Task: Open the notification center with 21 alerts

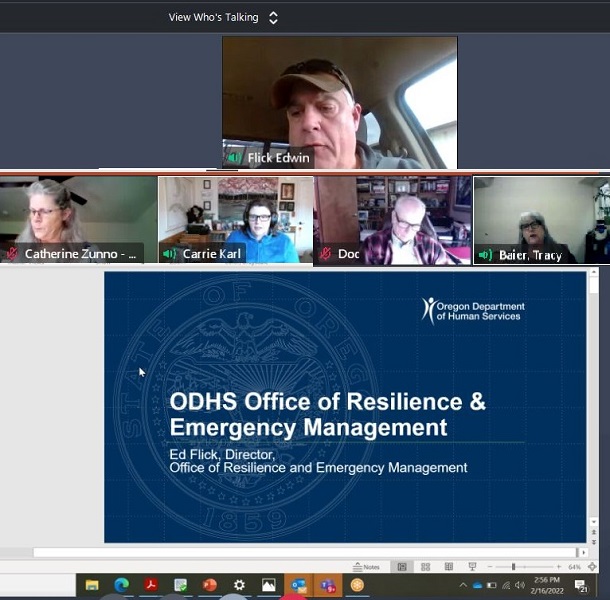Action: [x=581, y=586]
